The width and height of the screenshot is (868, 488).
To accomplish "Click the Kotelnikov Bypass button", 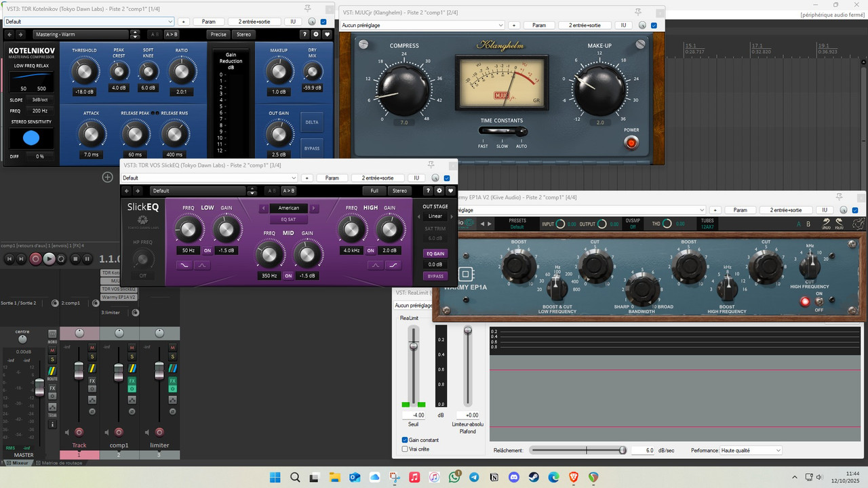I will 312,148.
